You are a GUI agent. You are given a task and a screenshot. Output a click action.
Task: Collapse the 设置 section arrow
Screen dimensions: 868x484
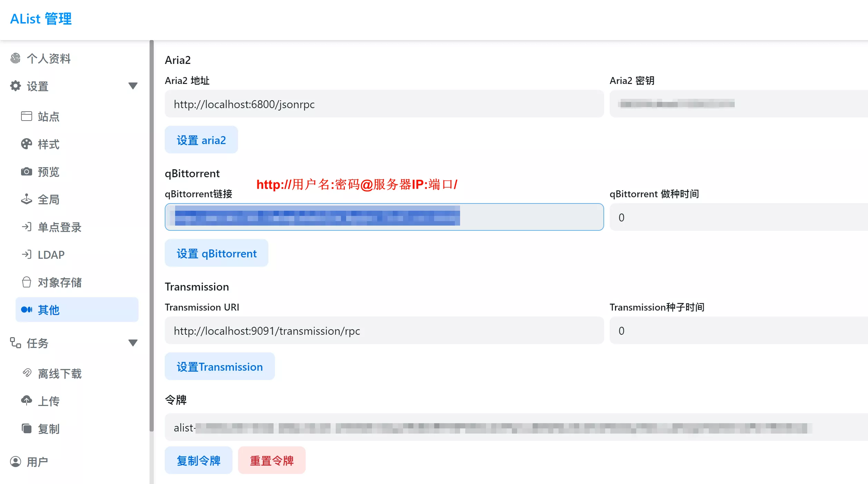(133, 85)
